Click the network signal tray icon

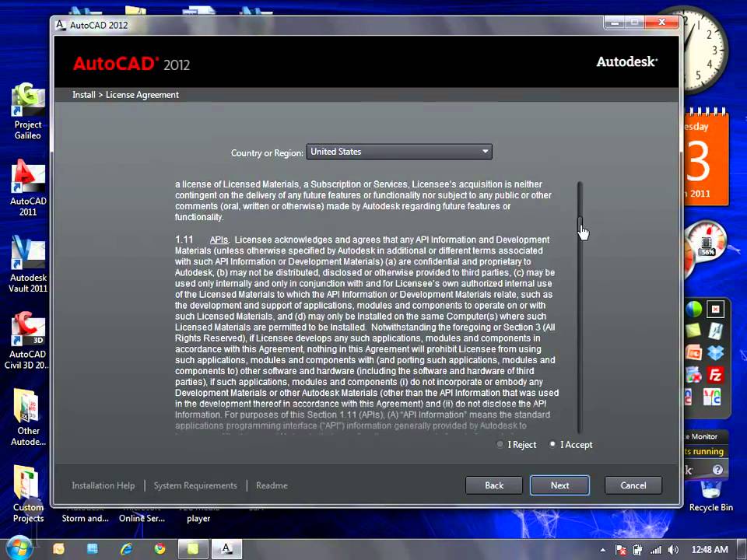click(x=655, y=550)
